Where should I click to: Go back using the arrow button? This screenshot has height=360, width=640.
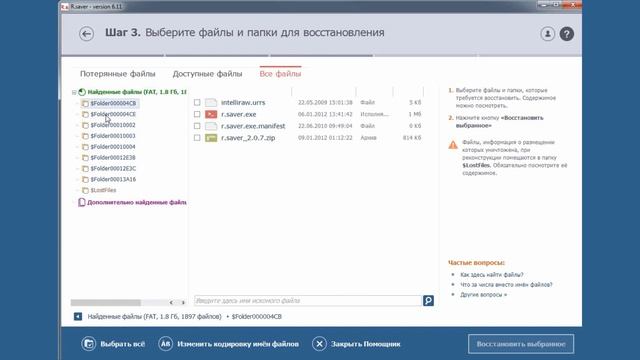86,34
